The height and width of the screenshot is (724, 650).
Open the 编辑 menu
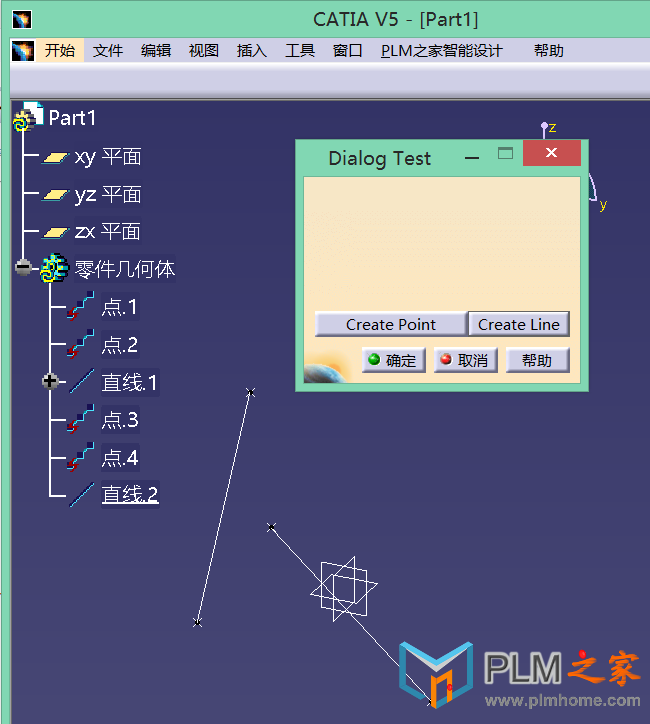156,50
